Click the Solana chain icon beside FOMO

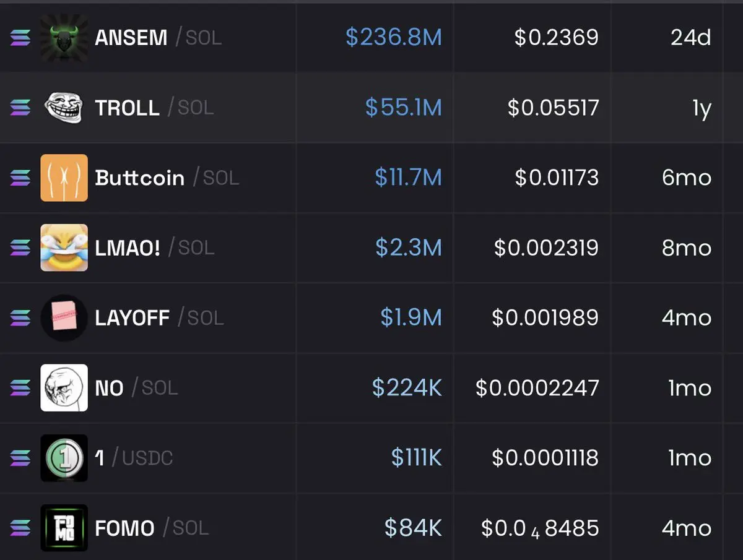[20, 528]
